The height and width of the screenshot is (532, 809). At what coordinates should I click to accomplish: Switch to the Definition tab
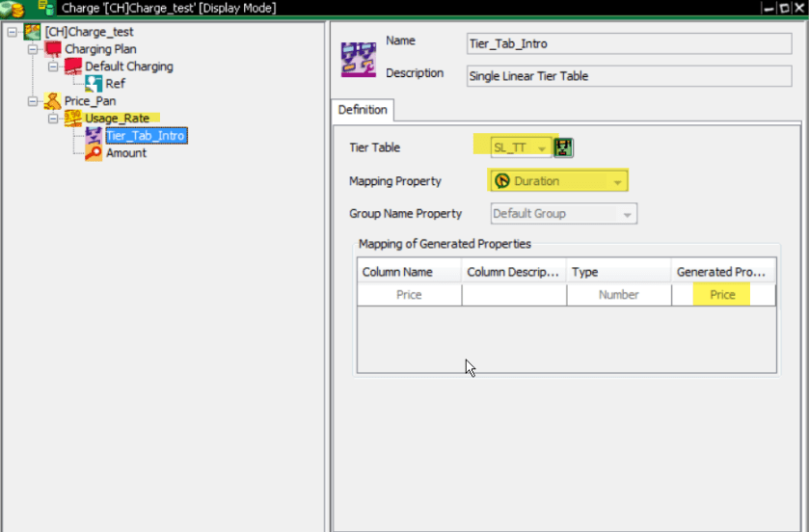click(x=363, y=110)
